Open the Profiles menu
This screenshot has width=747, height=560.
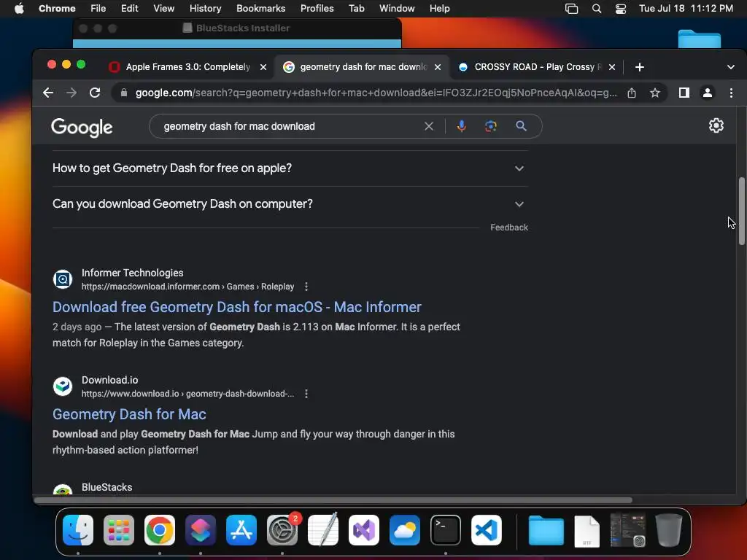click(x=317, y=9)
